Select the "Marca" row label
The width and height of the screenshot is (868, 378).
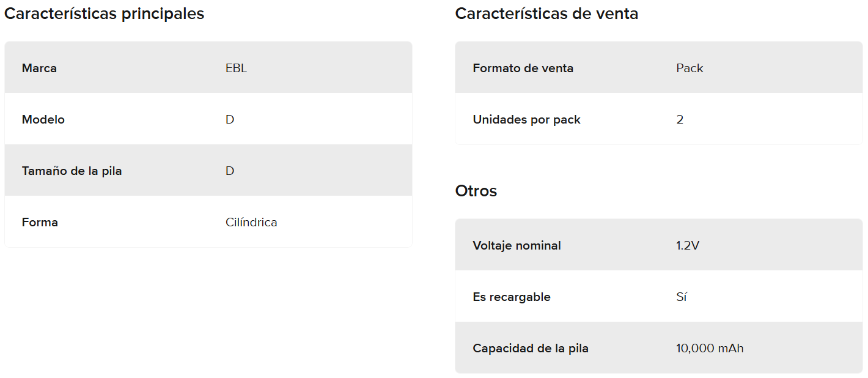39,68
